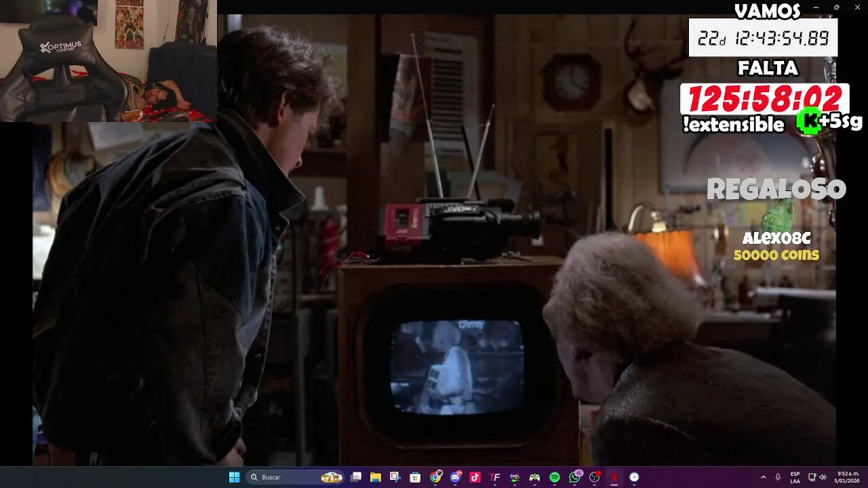Open WhatsApp with 40 unread badge
Viewport: 868px width, 488px height.
tap(575, 477)
